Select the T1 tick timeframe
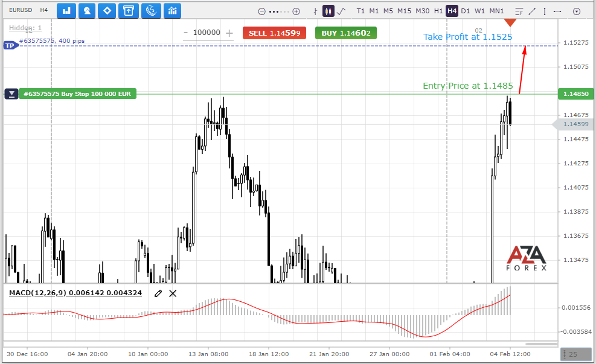The width and height of the screenshot is (596, 364). (x=360, y=11)
